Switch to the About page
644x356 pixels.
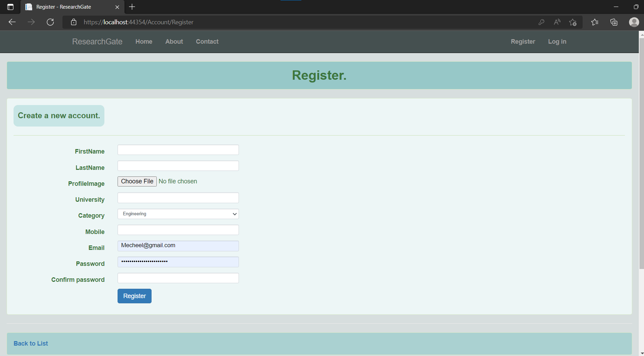pos(174,42)
